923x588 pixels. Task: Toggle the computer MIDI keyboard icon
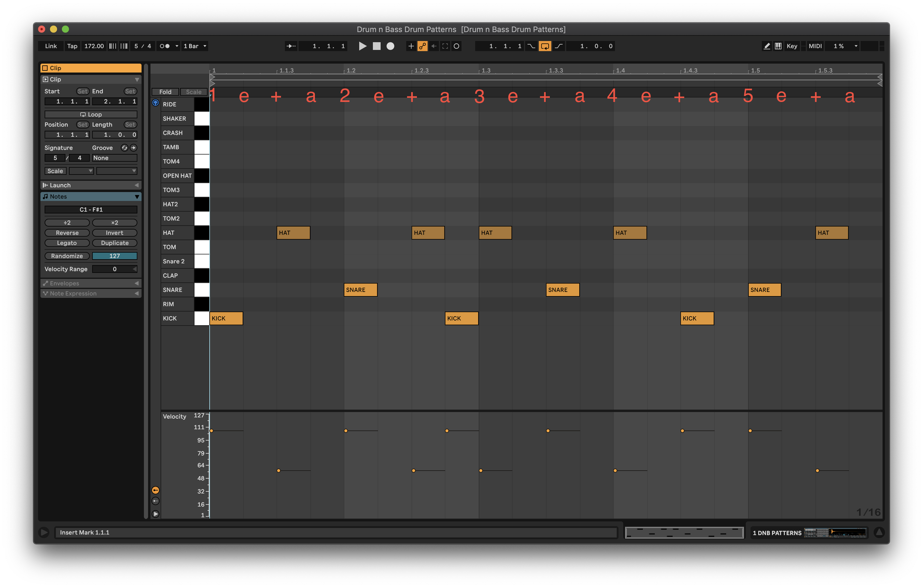pos(778,46)
